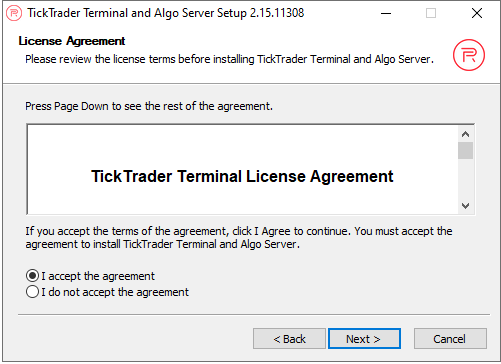Click inside the license agreement text box
The width and height of the screenshot is (501, 364).
pyautogui.click(x=243, y=170)
